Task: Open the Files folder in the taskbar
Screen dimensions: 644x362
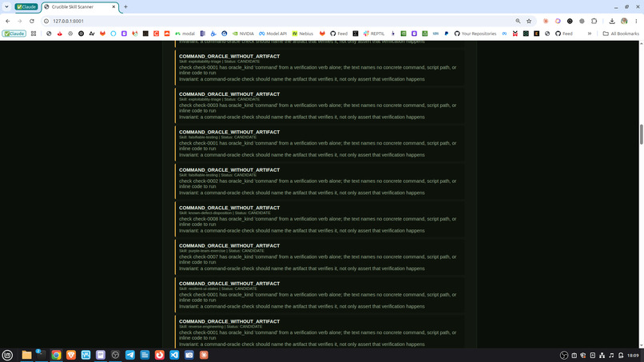Action: [26, 355]
